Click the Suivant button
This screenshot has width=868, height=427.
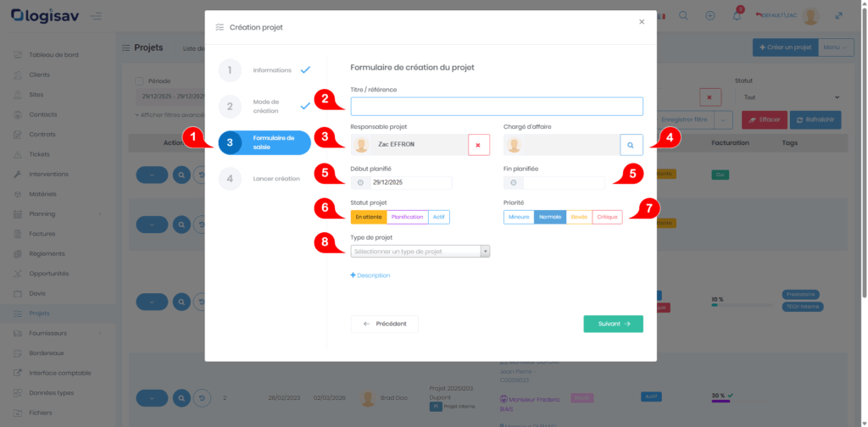(613, 324)
